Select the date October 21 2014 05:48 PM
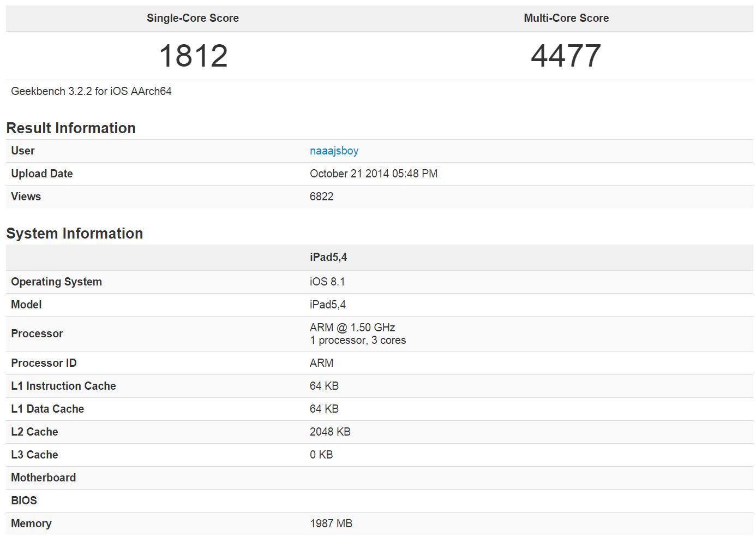The height and width of the screenshot is (536, 756). coord(374,174)
